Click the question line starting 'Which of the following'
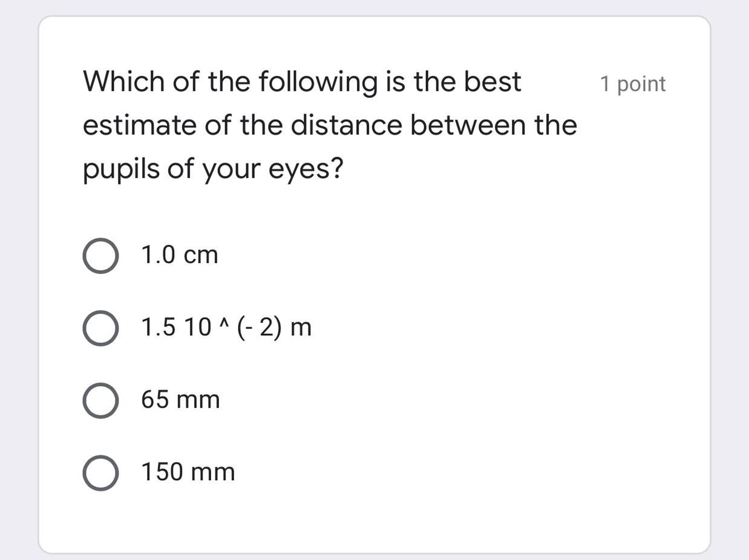The image size is (749, 560). tap(302, 82)
